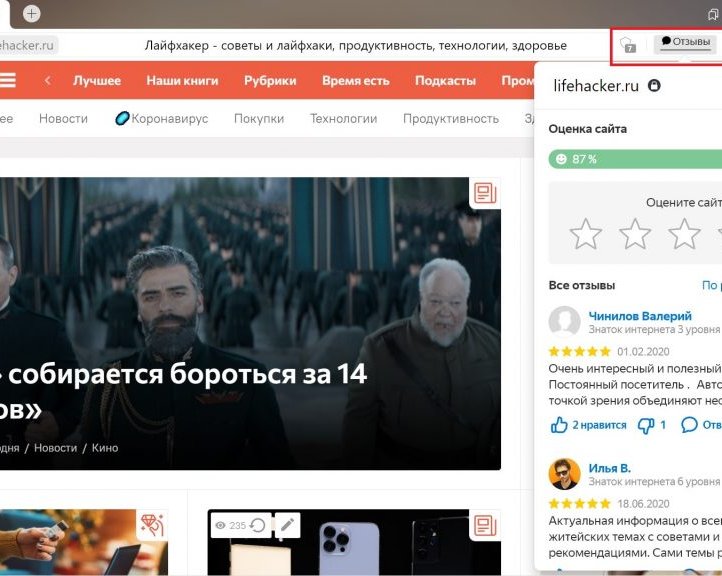The width and height of the screenshot is (722, 576).
Task: Open a new browser tab with plus button
Action: point(31,13)
